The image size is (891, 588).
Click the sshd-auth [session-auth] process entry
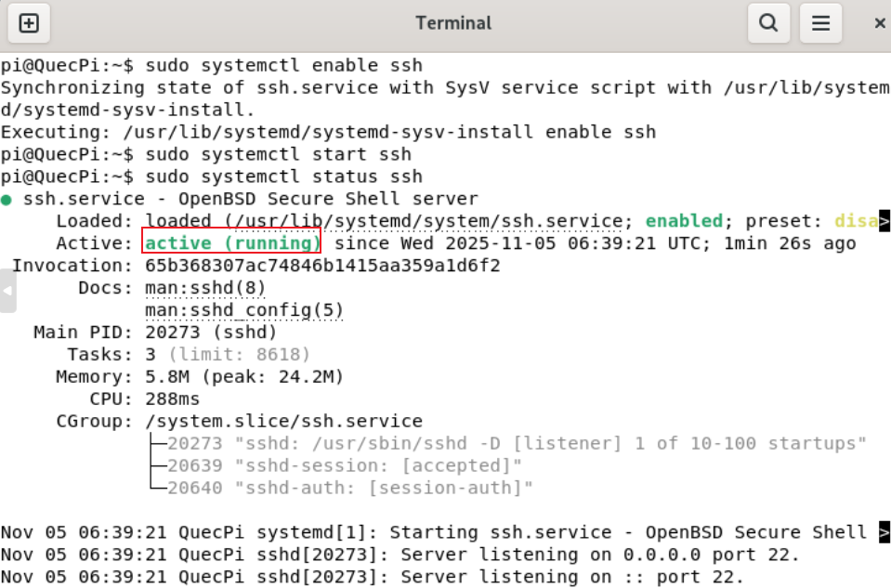coord(350,488)
